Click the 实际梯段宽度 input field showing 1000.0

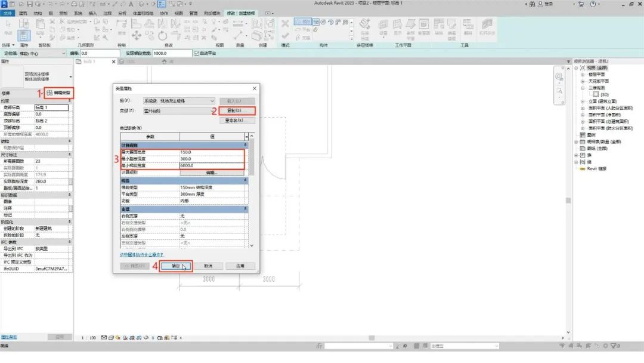(x=172, y=54)
